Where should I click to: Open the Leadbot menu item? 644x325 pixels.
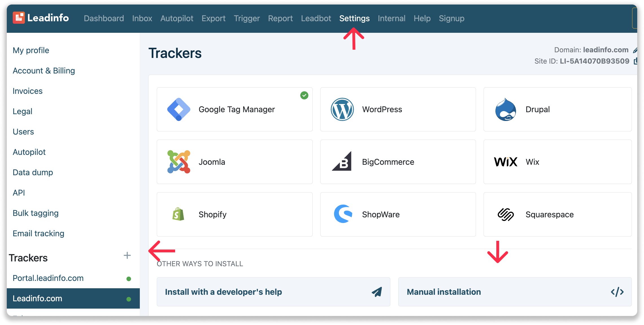coord(316,18)
